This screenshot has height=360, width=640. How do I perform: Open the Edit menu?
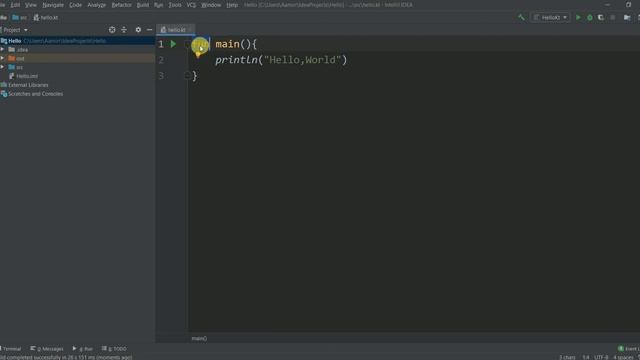(x=15, y=5)
